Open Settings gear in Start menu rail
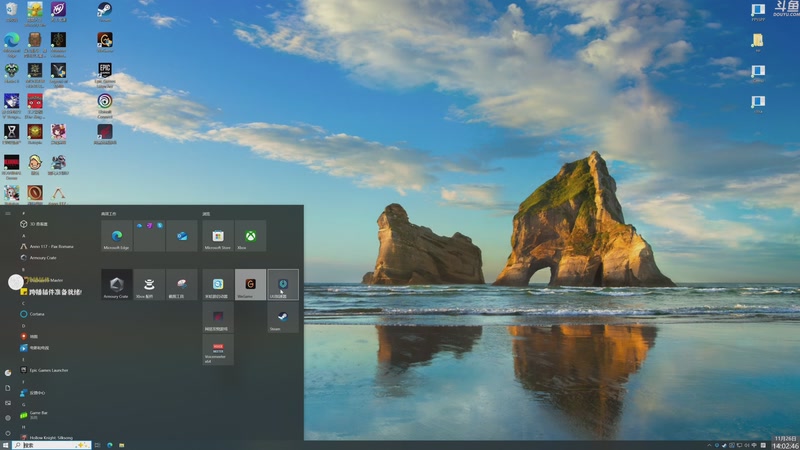The image size is (800, 450). point(8,418)
